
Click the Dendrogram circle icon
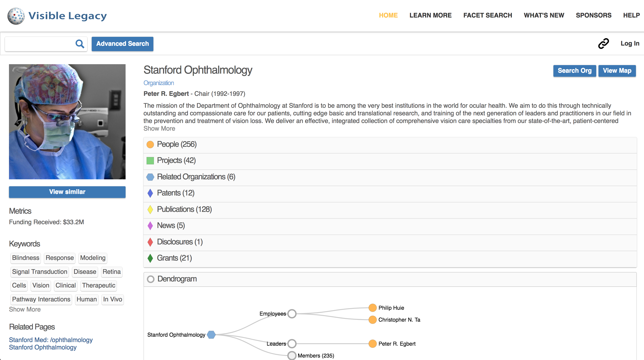[x=150, y=279]
